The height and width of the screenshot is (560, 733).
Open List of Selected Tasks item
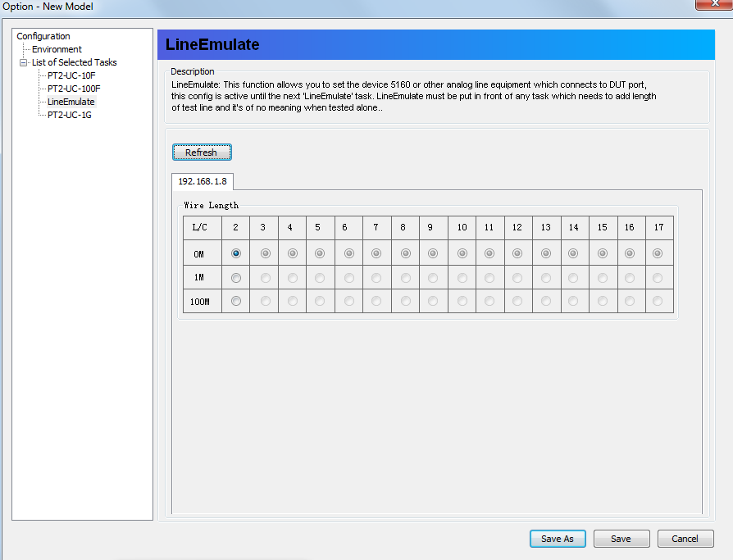pos(75,62)
